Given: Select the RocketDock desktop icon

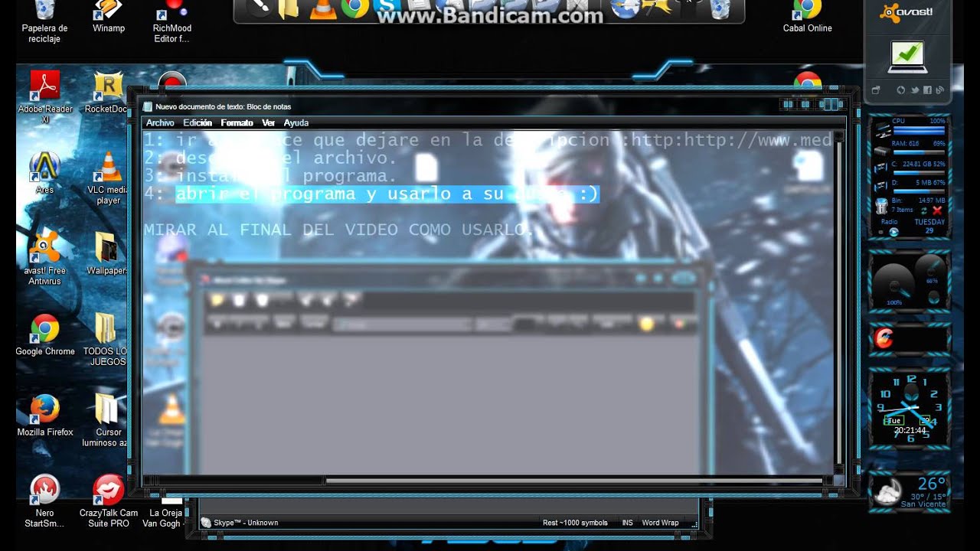Looking at the screenshot, I should (x=108, y=93).
